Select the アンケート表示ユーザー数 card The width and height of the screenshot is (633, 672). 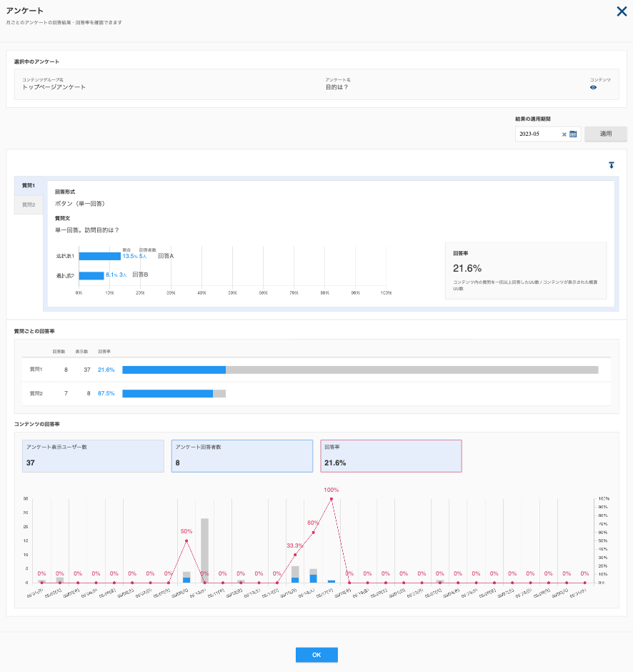pyautogui.click(x=93, y=456)
